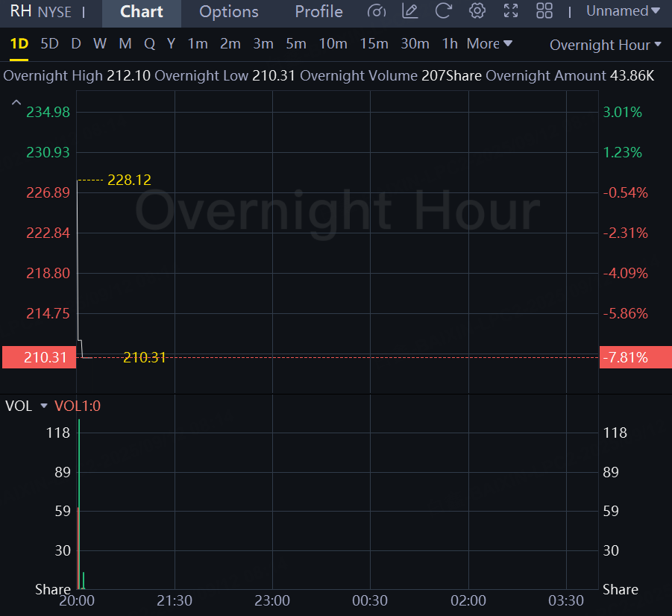The image size is (672, 616).
Task: Click the 00:30 time axis label
Action: click(x=370, y=600)
